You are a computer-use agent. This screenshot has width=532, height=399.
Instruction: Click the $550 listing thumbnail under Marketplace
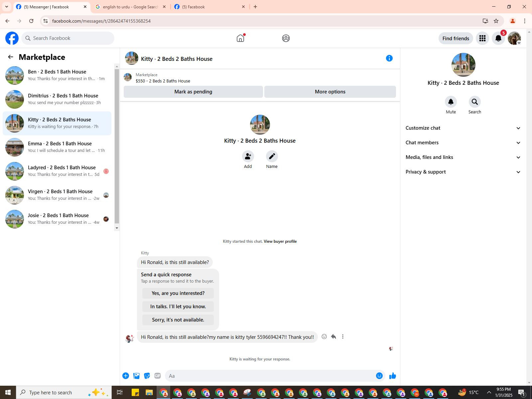click(128, 77)
